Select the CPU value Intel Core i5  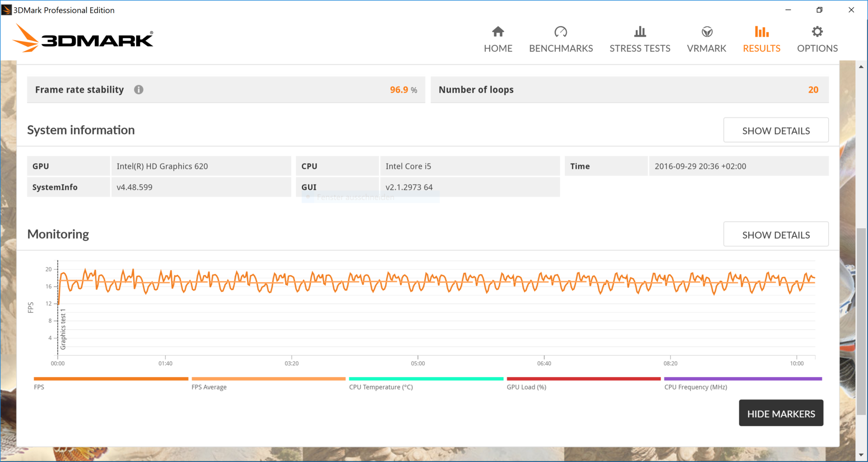(408, 166)
